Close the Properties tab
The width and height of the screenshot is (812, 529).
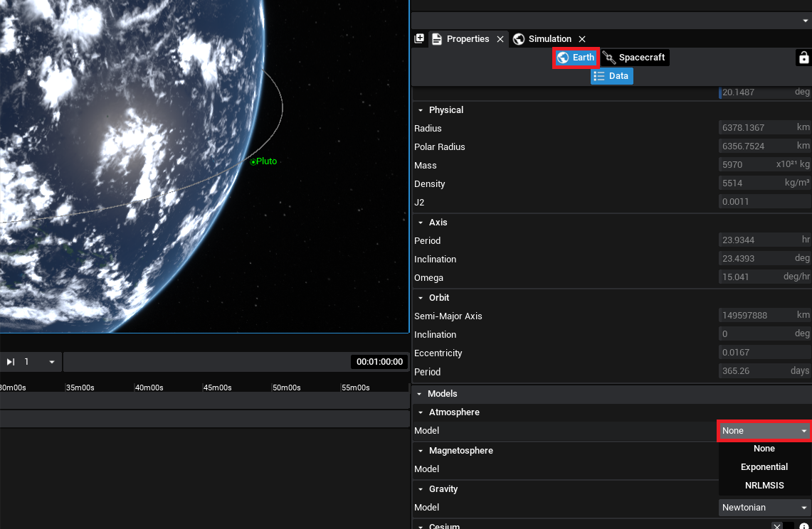coord(500,39)
